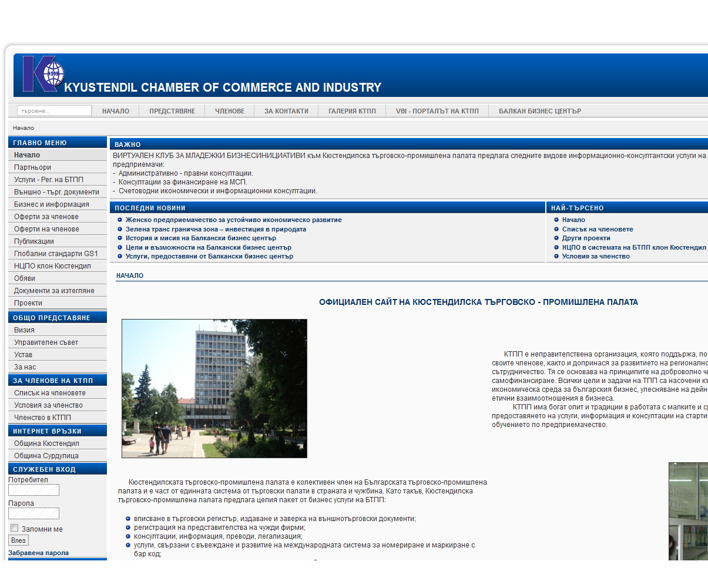Open НЦПО клон Кюстендил sidebar link
This screenshot has height=588, width=708.
[x=58, y=266]
